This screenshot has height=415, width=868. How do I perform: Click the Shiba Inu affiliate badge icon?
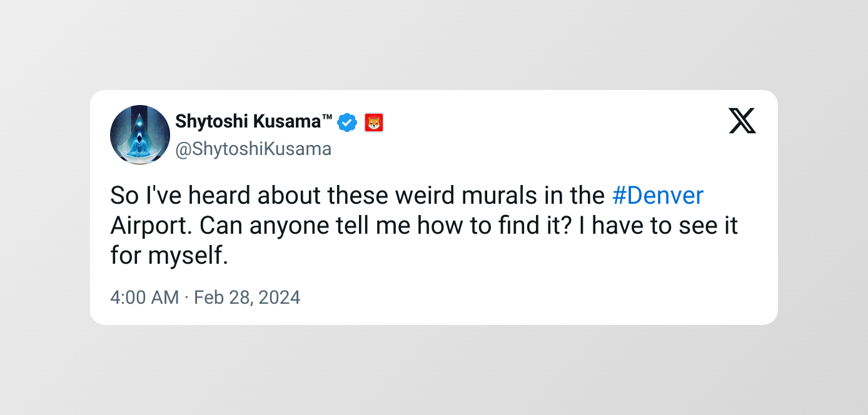click(373, 122)
